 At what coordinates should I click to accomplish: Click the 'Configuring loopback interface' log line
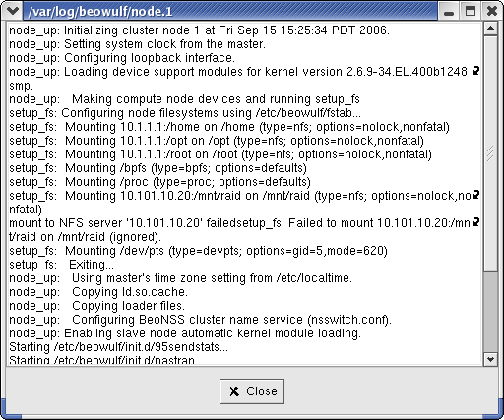tap(122, 58)
